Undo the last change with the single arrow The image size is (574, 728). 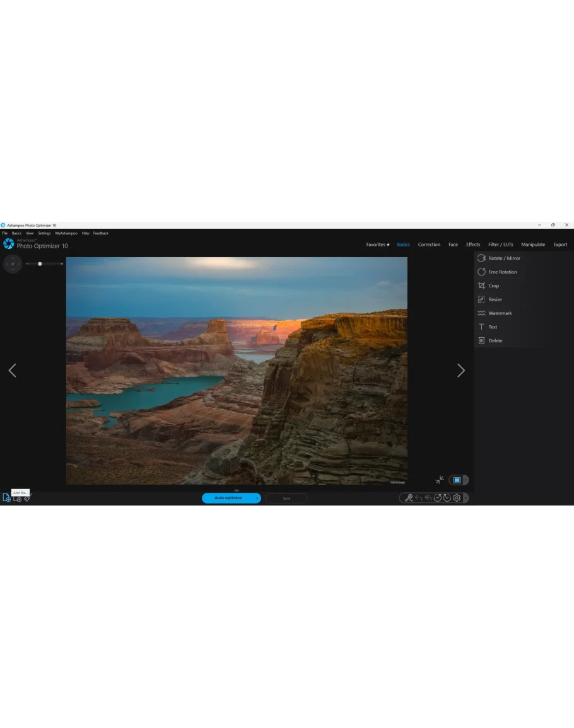point(418,498)
